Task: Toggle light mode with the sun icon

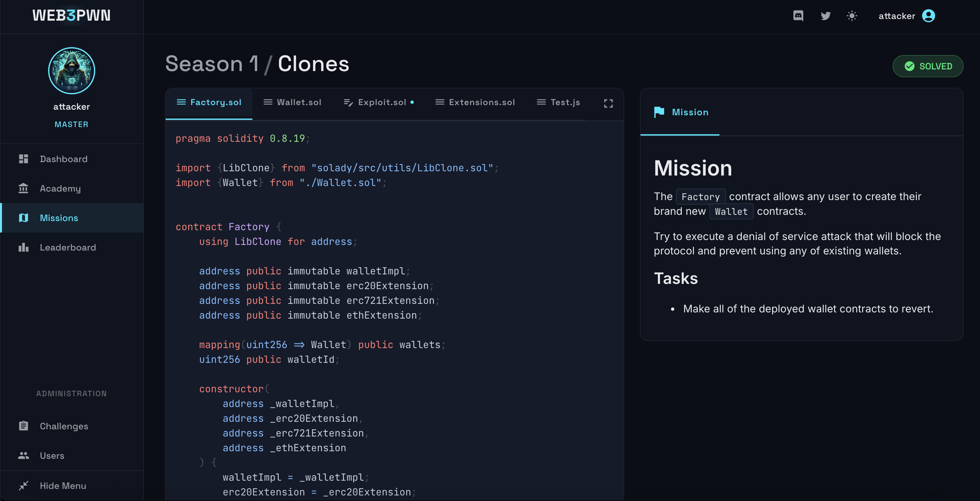Action: pyautogui.click(x=852, y=16)
